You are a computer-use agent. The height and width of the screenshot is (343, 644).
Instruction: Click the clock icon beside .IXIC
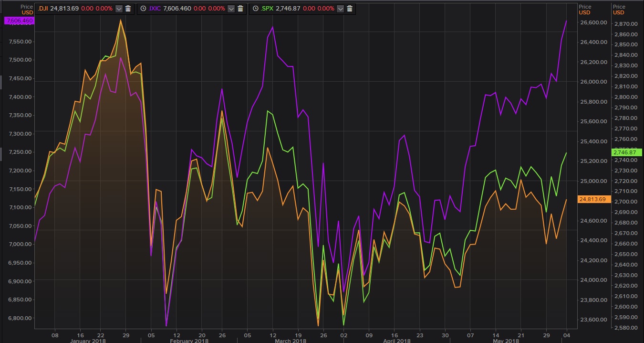pos(143,8)
